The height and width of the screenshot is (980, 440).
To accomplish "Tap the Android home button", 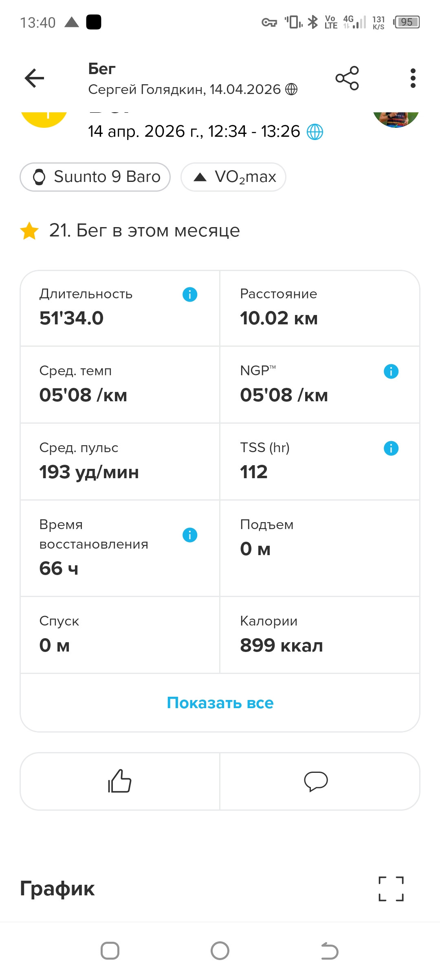I will coord(220,951).
